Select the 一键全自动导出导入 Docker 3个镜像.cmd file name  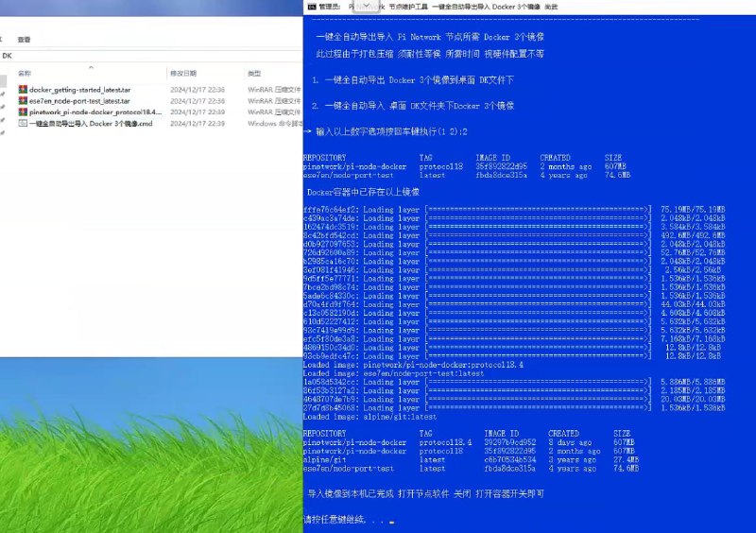click(x=91, y=123)
